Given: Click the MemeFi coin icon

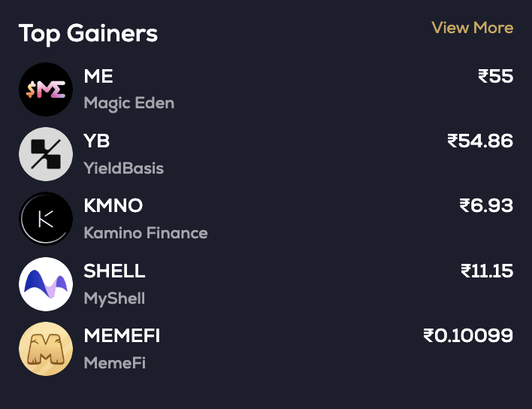Looking at the screenshot, I should pyautogui.click(x=46, y=349).
